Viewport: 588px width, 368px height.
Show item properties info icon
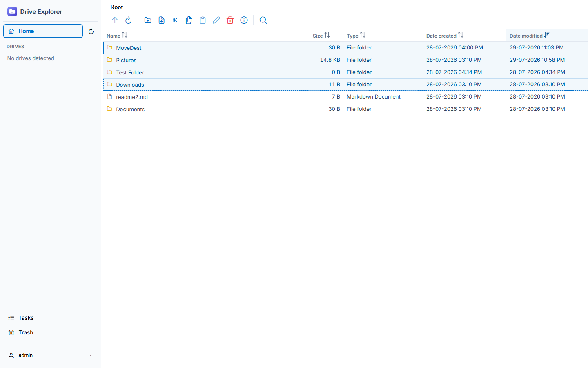244,20
